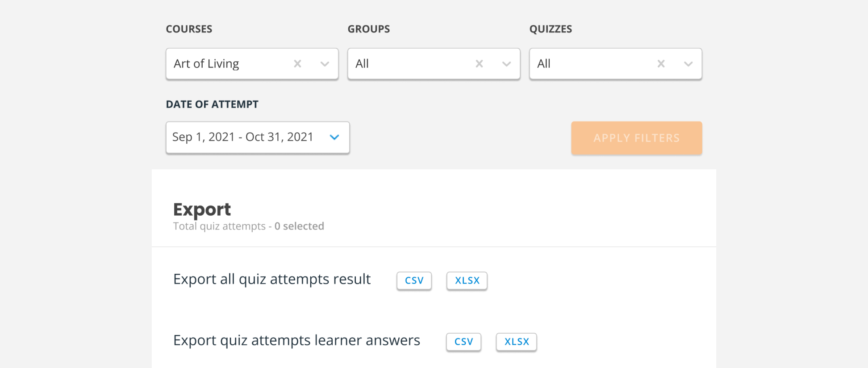Clear the Art of Living course selection
The width and height of the screenshot is (868, 368).
[297, 64]
